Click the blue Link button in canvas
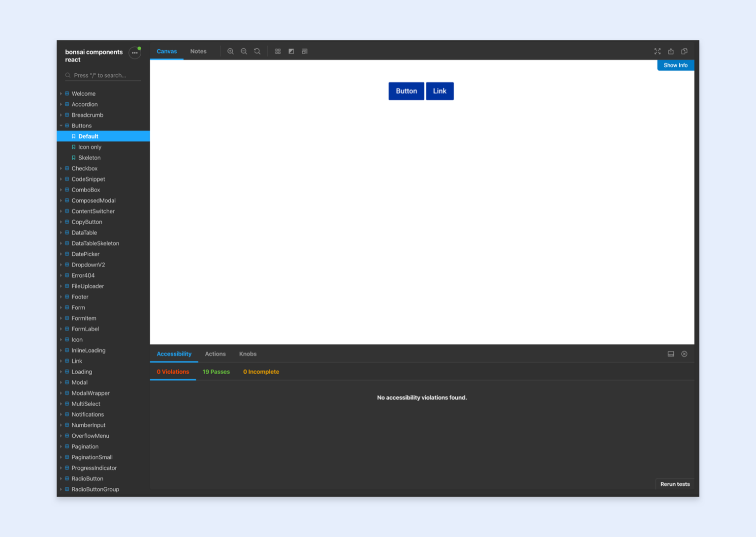 [440, 91]
